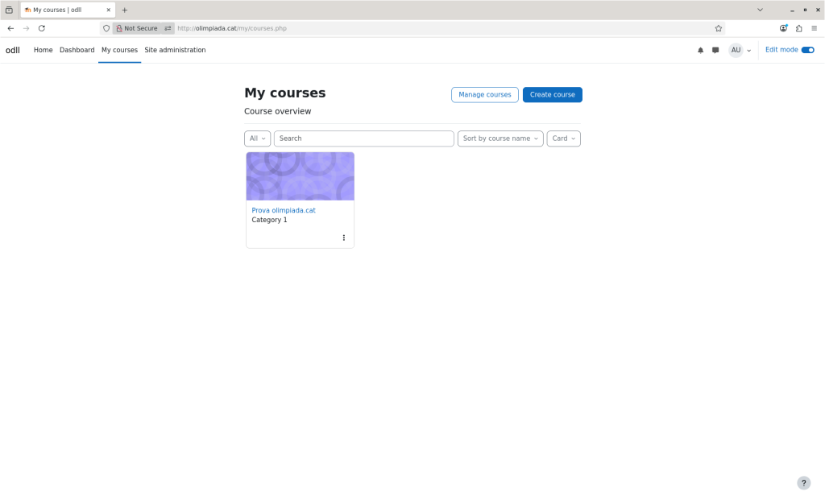Open the Prova olimpiada.cat course link

pos(284,210)
